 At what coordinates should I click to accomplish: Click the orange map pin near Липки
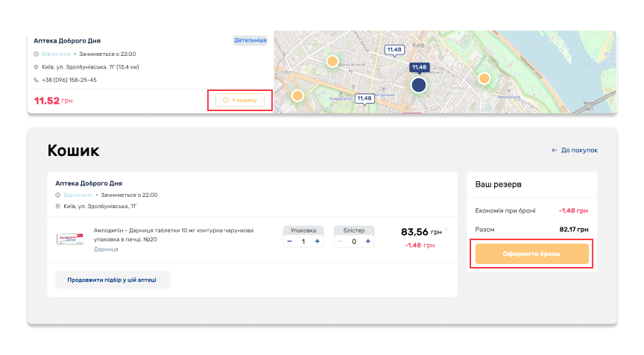coord(484,78)
